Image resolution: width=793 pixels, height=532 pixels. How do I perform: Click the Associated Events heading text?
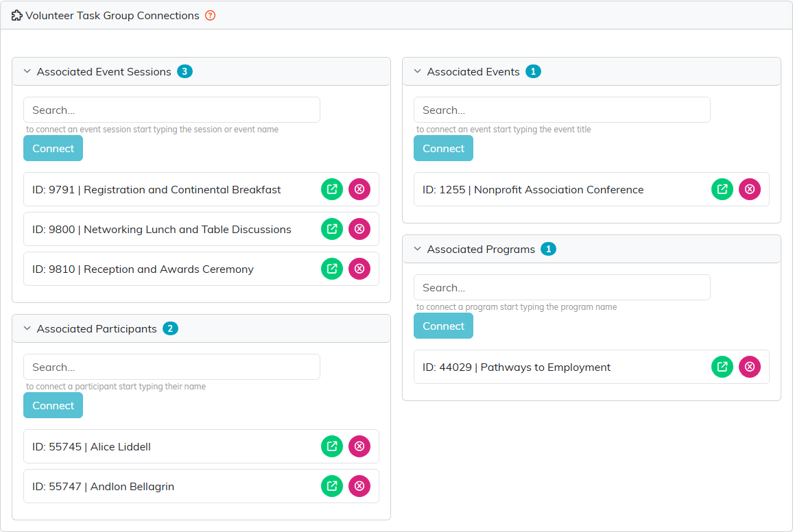pos(473,72)
